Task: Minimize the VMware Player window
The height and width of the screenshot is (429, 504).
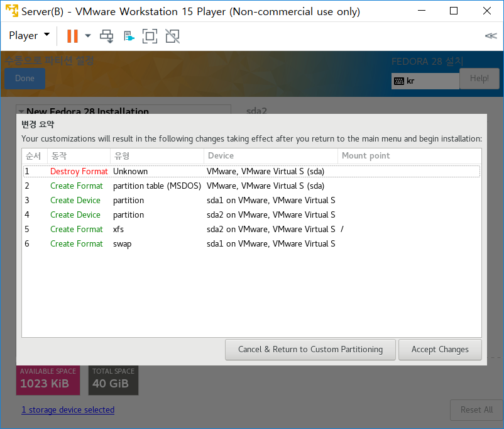Action: coord(422,11)
